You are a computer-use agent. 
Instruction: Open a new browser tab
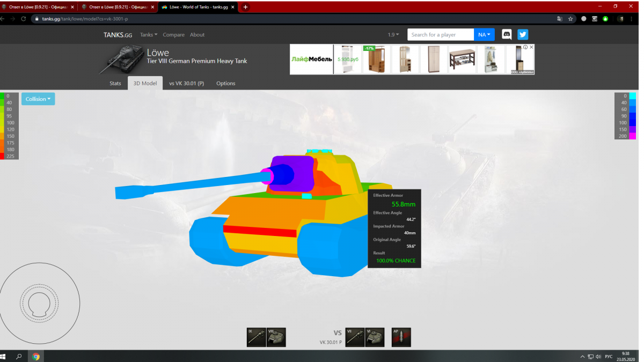245,7
